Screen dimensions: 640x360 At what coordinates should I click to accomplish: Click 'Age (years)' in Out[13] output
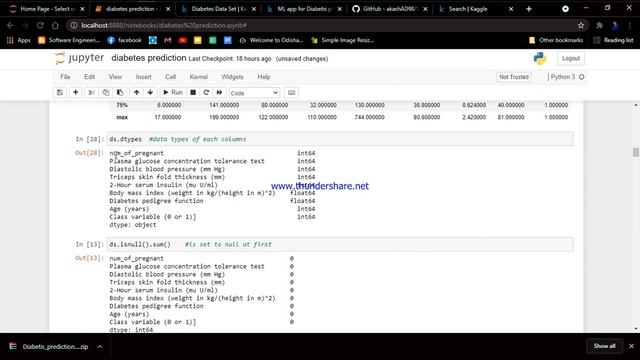coord(129,314)
